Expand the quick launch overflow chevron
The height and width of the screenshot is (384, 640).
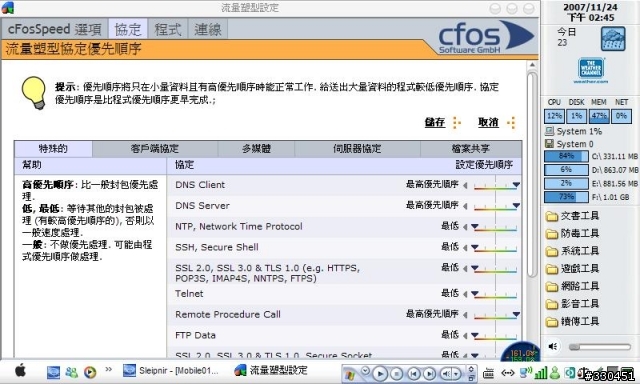coord(108,369)
